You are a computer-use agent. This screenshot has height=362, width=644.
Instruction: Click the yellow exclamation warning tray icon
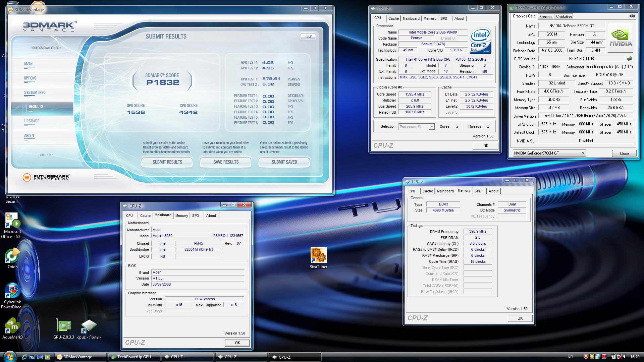click(x=592, y=356)
